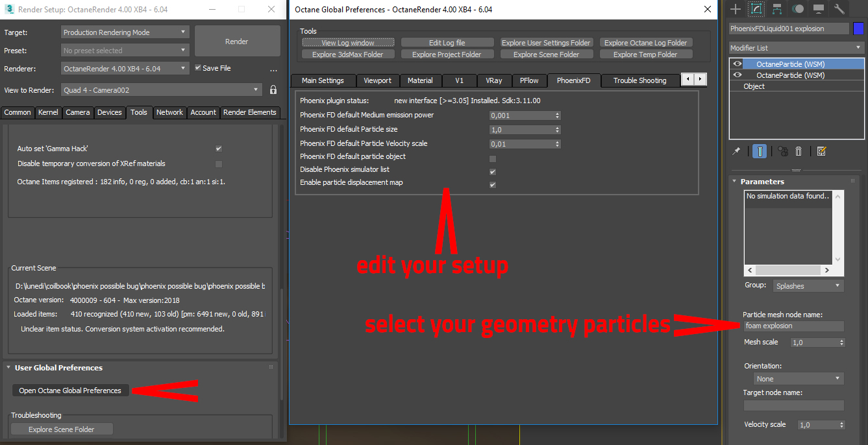Click the Mesh scale spinner arrows
The image size is (868, 445).
point(842,343)
